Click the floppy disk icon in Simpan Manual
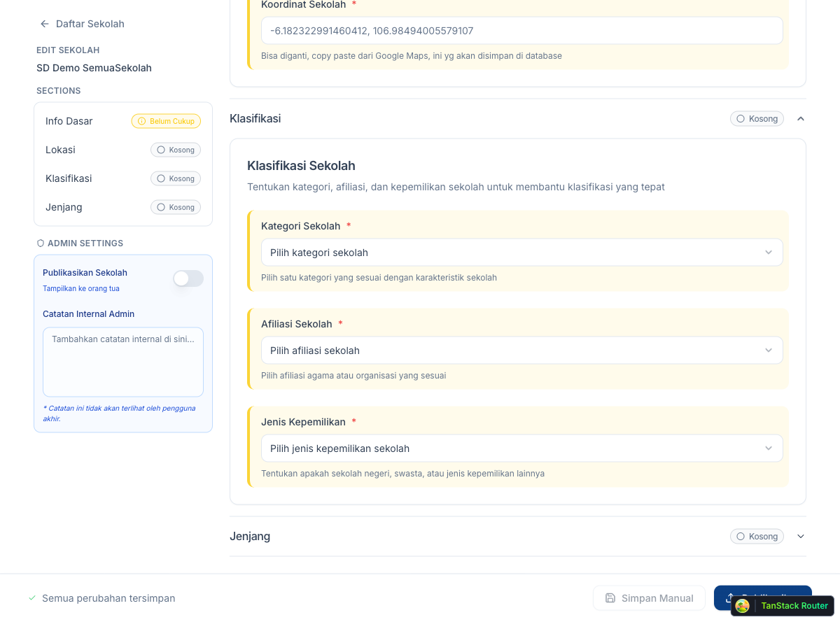The width and height of the screenshot is (840, 622). coord(610,598)
